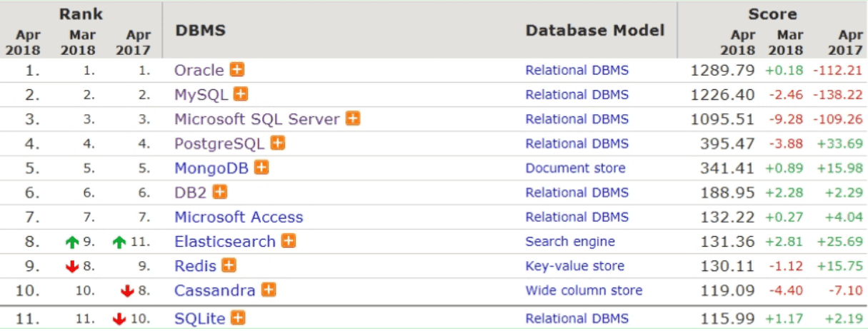Image resolution: width=868 pixels, height=331 pixels.
Task: Open the Wide column store model link
Action: (x=584, y=290)
